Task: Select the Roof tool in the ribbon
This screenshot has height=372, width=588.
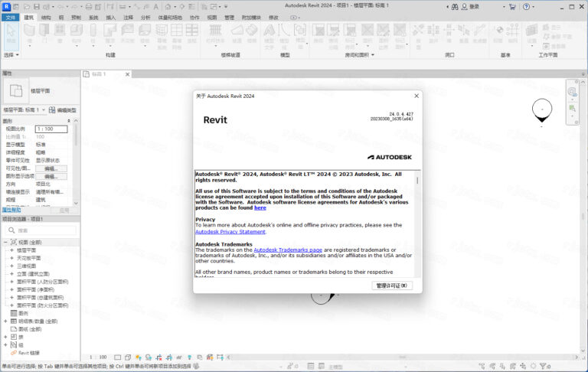Action: 110,33
